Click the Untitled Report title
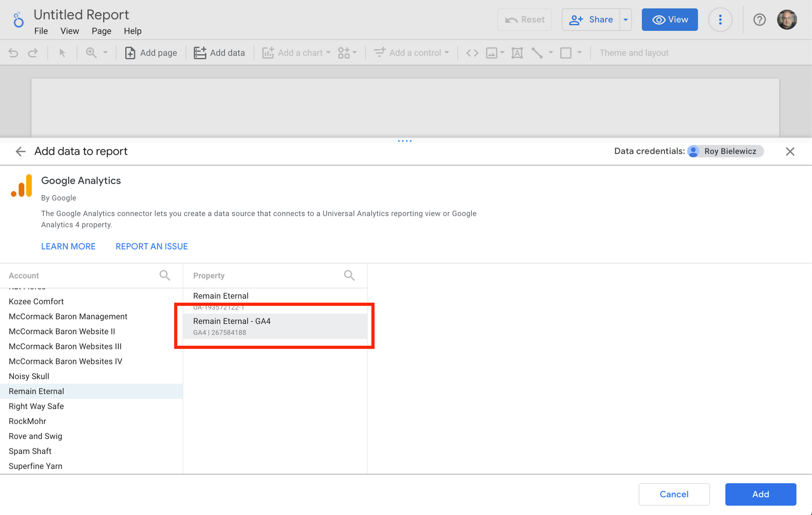The image size is (812, 515). click(81, 15)
